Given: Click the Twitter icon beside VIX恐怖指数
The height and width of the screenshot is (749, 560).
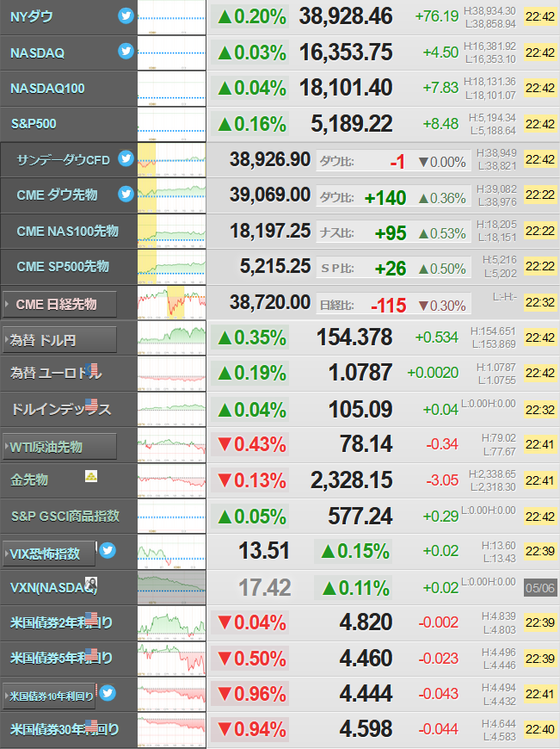Looking at the screenshot, I should pyautogui.click(x=108, y=550).
